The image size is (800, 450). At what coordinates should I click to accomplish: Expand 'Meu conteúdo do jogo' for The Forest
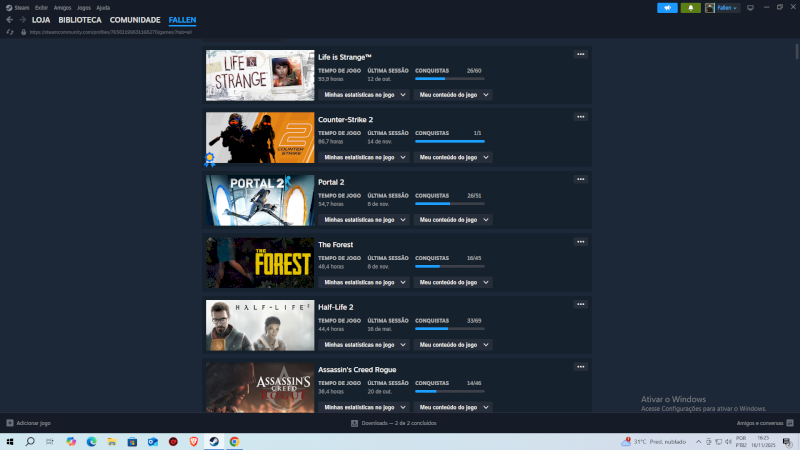pyautogui.click(x=454, y=282)
